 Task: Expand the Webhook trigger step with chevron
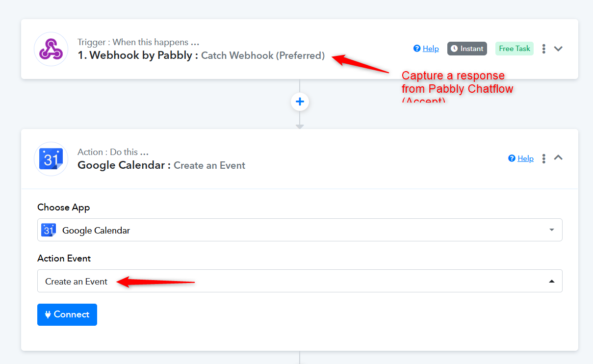pos(558,49)
